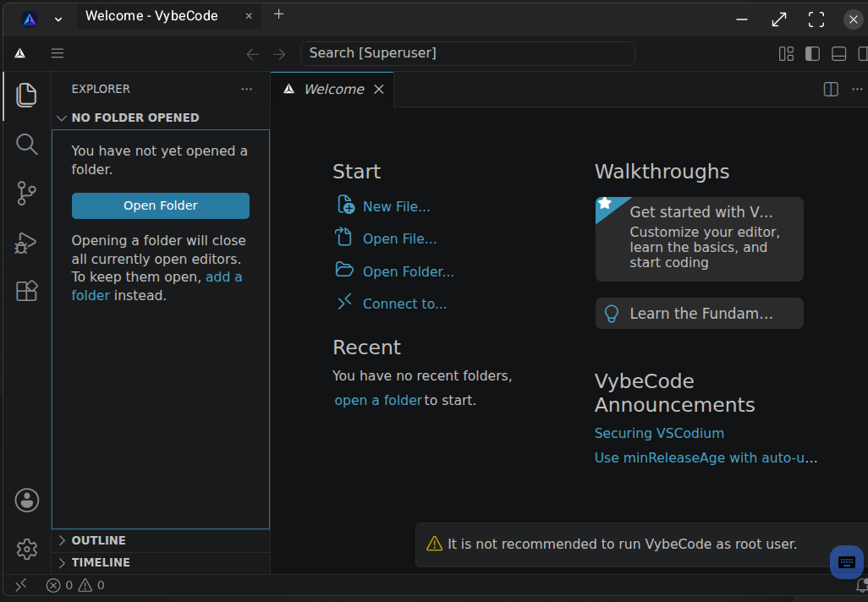868x602 pixels.
Task: Click the blue Open Folder button
Action: point(161,205)
